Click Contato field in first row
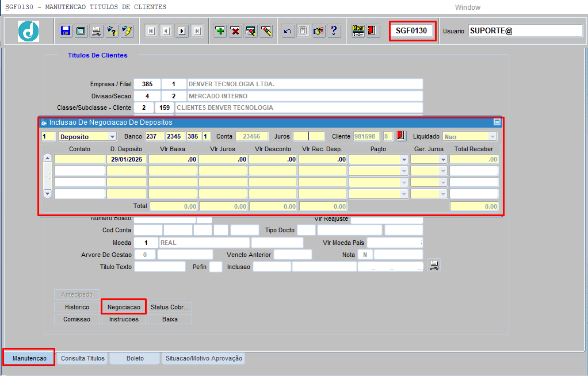 79,159
